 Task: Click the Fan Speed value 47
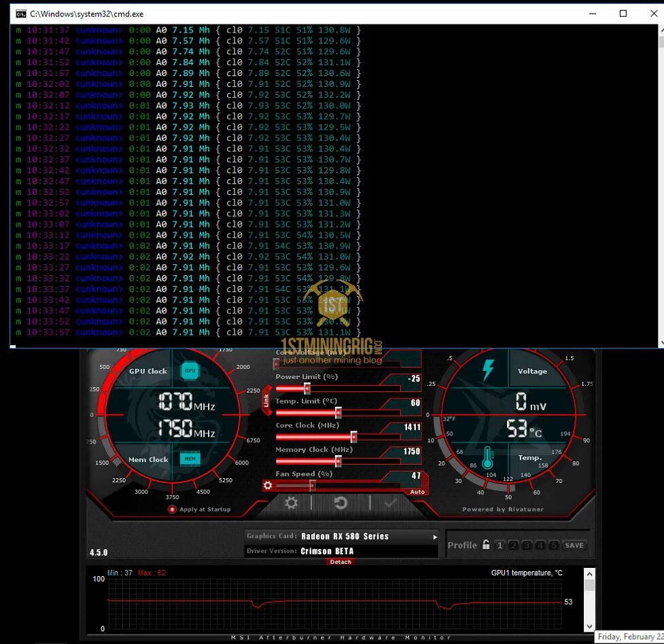point(416,476)
